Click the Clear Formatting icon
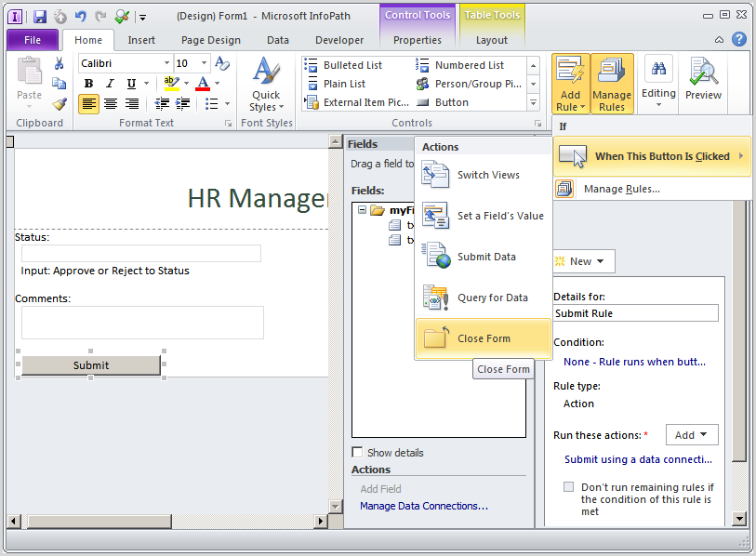 (222, 63)
